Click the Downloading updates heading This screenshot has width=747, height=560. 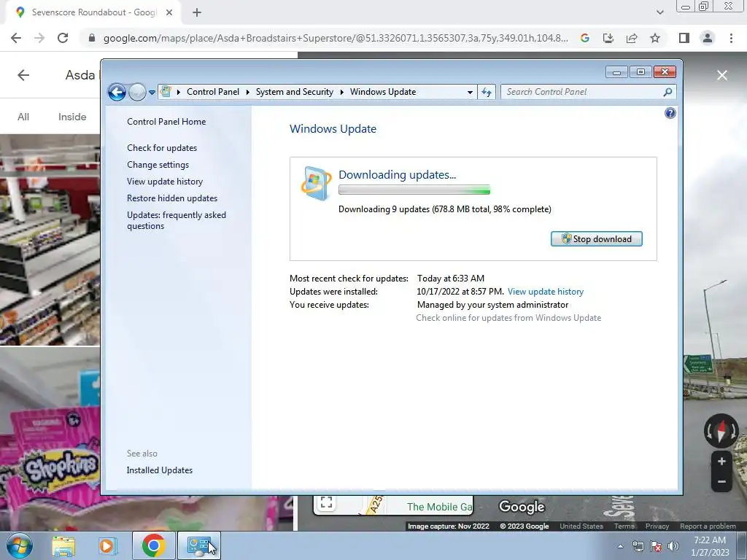tap(398, 175)
